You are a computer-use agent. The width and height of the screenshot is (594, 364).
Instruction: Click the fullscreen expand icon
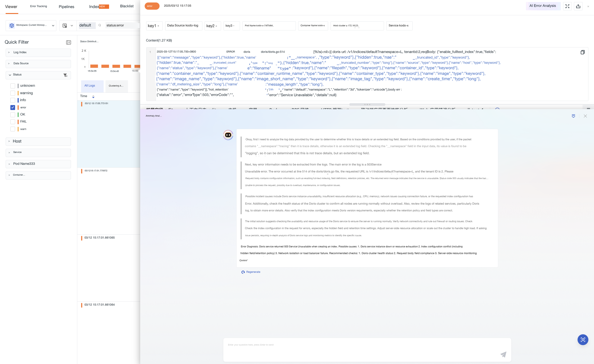567,6
